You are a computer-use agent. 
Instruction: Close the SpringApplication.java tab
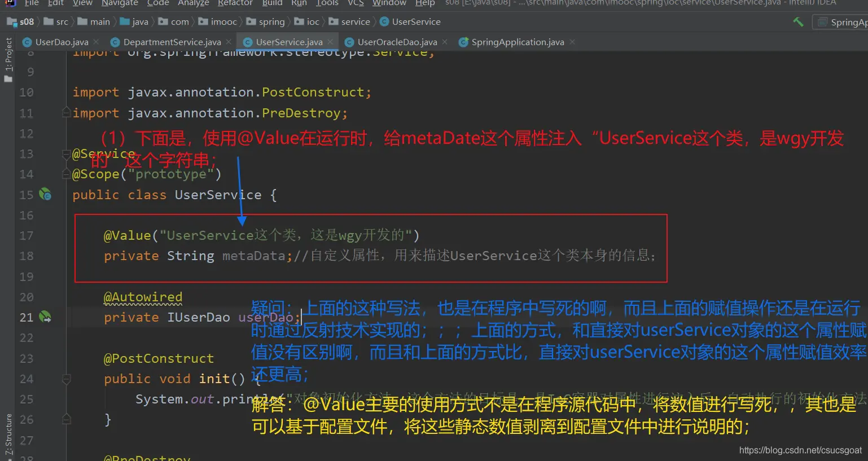(572, 42)
